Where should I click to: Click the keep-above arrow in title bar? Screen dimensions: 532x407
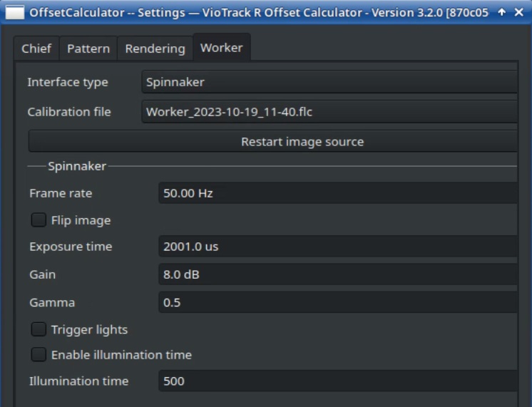(501, 12)
